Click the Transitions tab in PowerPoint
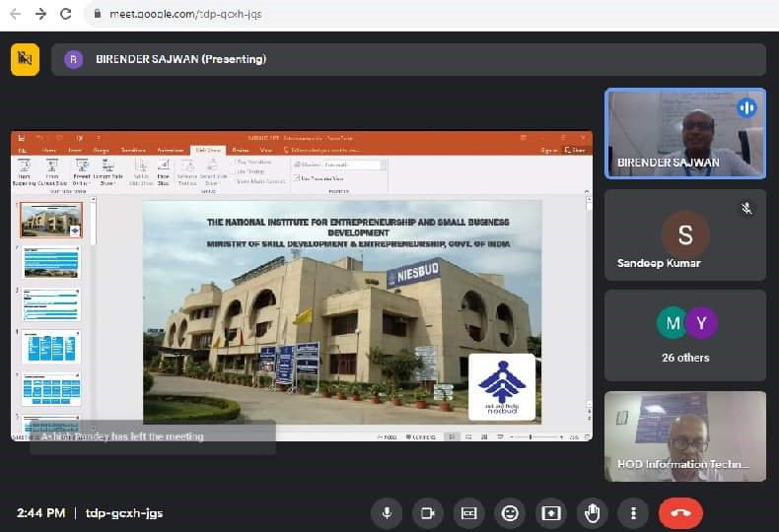Screen dimensions: 779x532 pos(133,150)
